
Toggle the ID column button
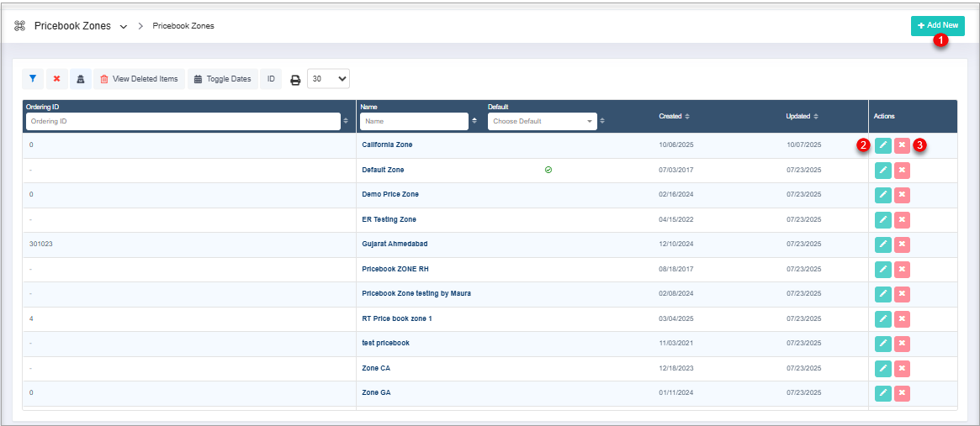click(271, 79)
